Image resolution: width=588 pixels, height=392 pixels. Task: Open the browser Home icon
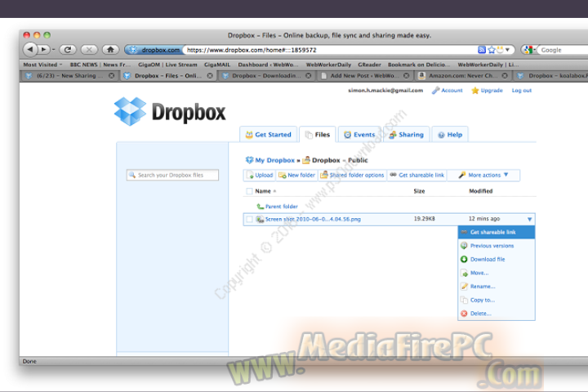pyautogui.click(x=110, y=50)
